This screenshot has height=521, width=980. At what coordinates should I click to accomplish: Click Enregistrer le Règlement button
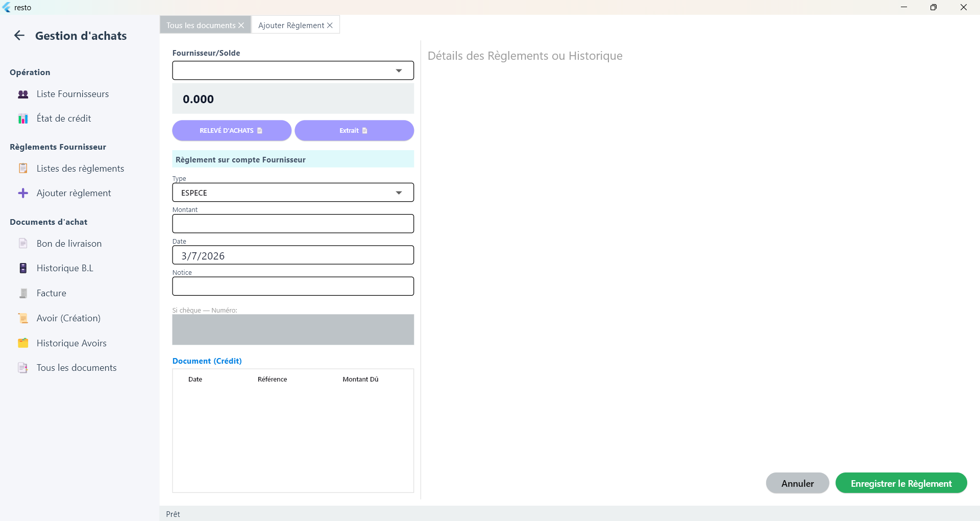pos(901,483)
